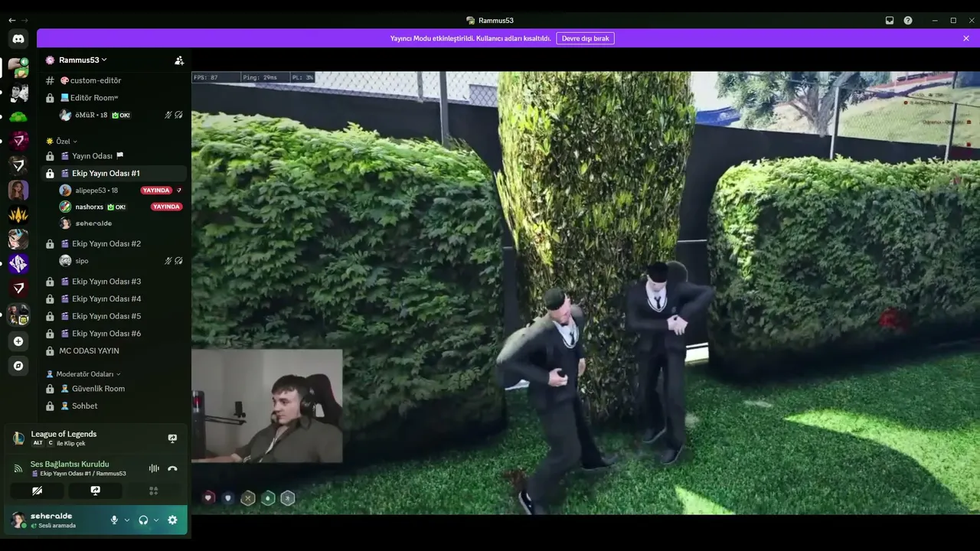Image resolution: width=980 pixels, height=551 pixels.
Task: Click the voice connection signal icon
Action: pos(18,468)
